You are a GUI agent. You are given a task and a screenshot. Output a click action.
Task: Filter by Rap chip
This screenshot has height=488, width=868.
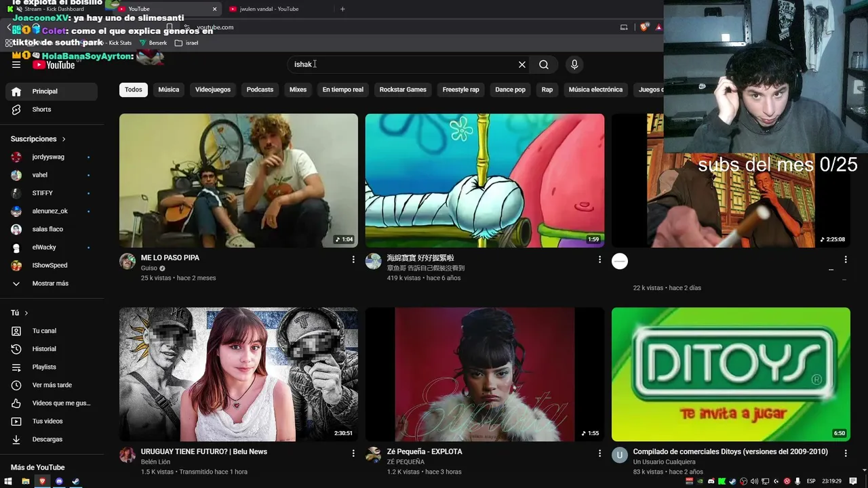point(547,89)
